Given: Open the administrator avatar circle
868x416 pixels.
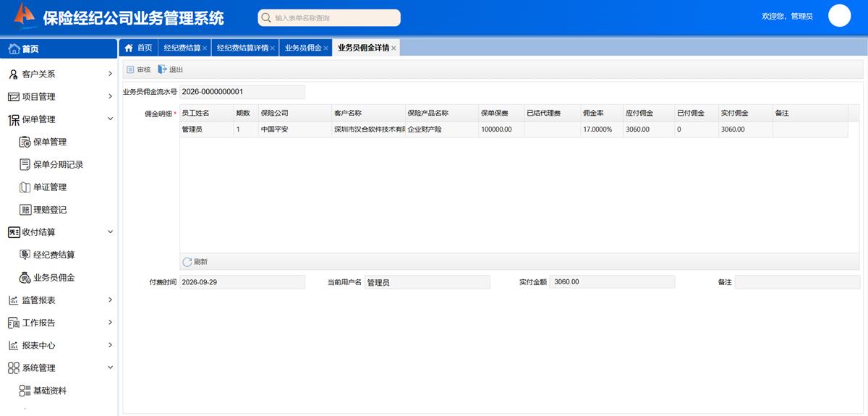Looking at the screenshot, I should click(839, 16).
